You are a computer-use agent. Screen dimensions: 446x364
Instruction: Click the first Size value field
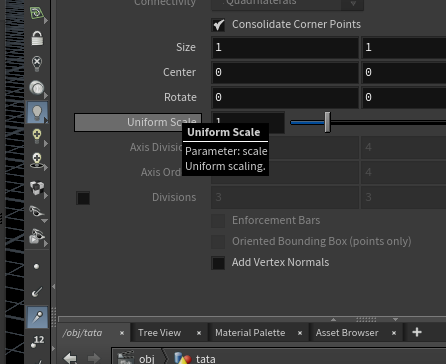tap(285, 47)
